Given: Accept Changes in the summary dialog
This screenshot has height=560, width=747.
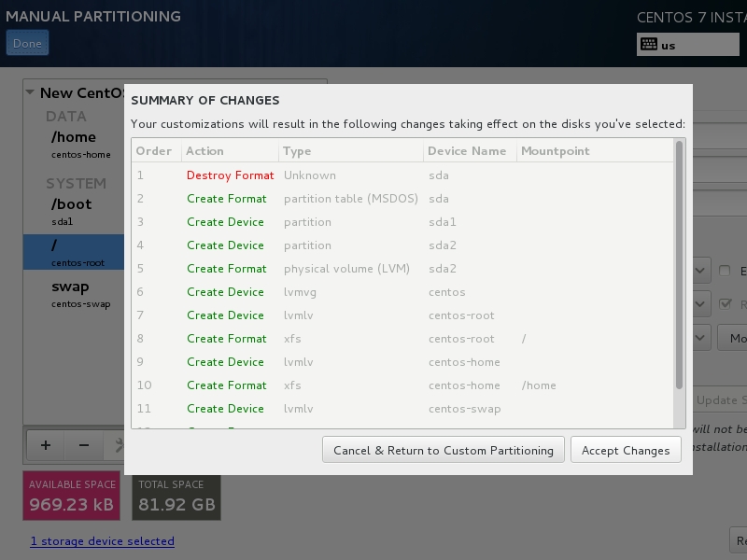Looking at the screenshot, I should [626, 450].
